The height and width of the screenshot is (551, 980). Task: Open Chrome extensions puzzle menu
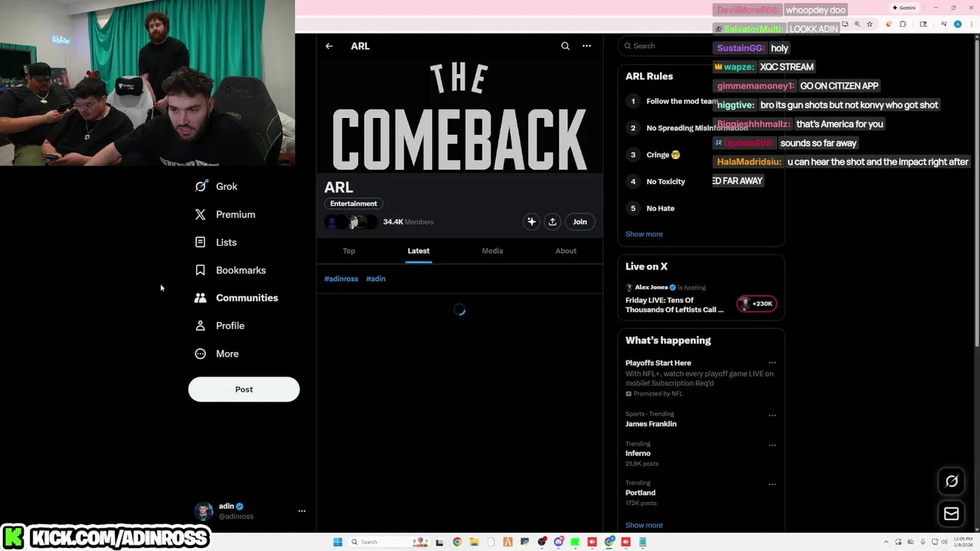(x=903, y=24)
